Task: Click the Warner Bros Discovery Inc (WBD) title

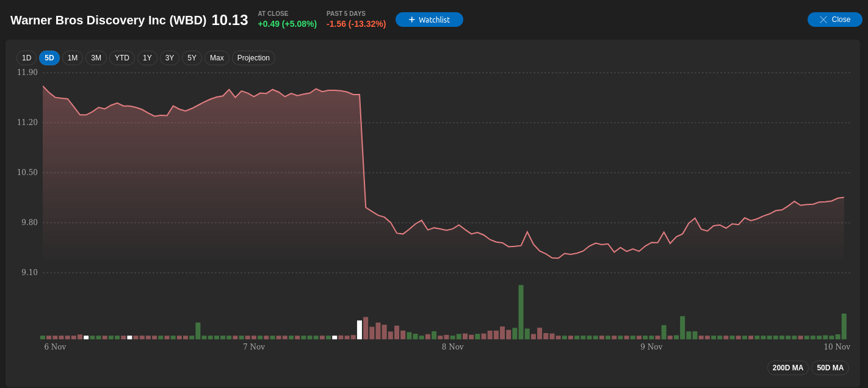Action: click(108, 20)
